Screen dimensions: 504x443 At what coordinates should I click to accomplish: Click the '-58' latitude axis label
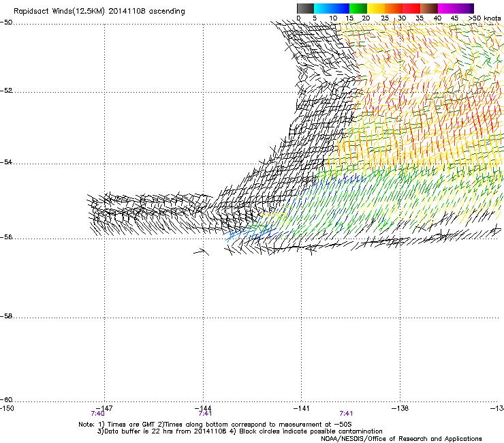pyautogui.click(x=6, y=316)
